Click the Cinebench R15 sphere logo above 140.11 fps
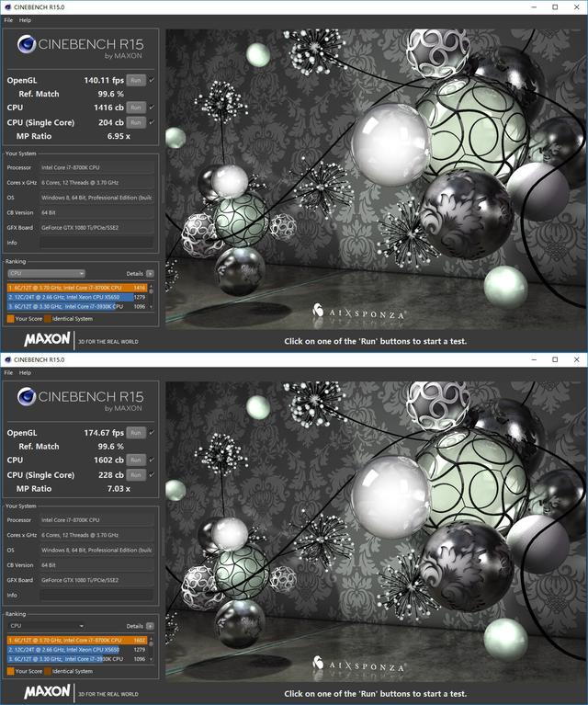The width and height of the screenshot is (588, 705). 27,44
